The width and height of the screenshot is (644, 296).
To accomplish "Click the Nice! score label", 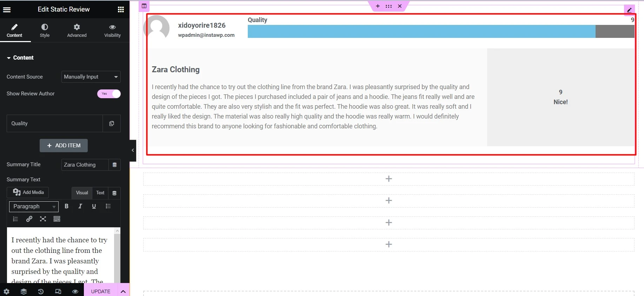I will pos(560,102).
